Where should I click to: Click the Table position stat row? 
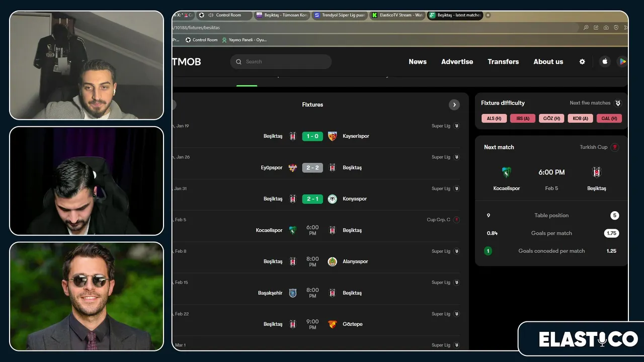click(x=552, y=215)
